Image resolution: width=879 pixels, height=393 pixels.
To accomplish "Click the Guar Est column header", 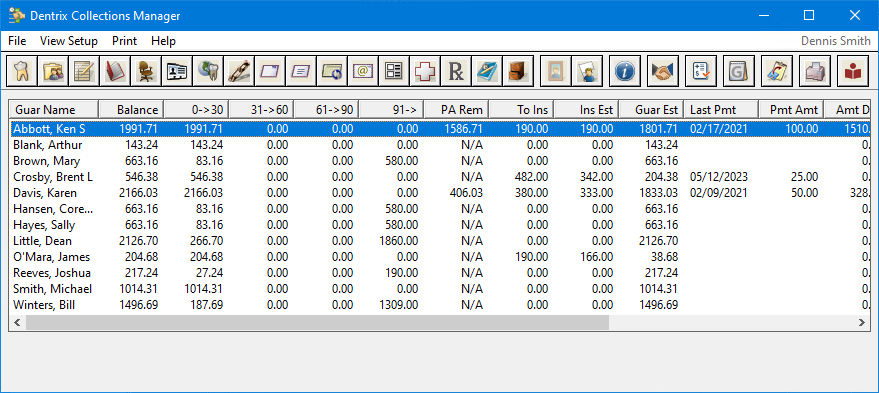I will click(x=652, y=110).
